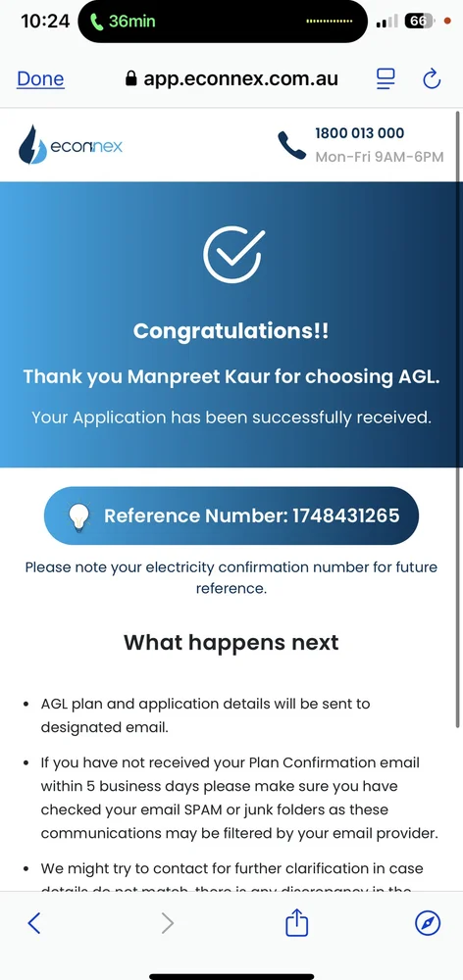463x980 pixels.
Task: Call the 1800 013 000 number
Action: [360, 133]
